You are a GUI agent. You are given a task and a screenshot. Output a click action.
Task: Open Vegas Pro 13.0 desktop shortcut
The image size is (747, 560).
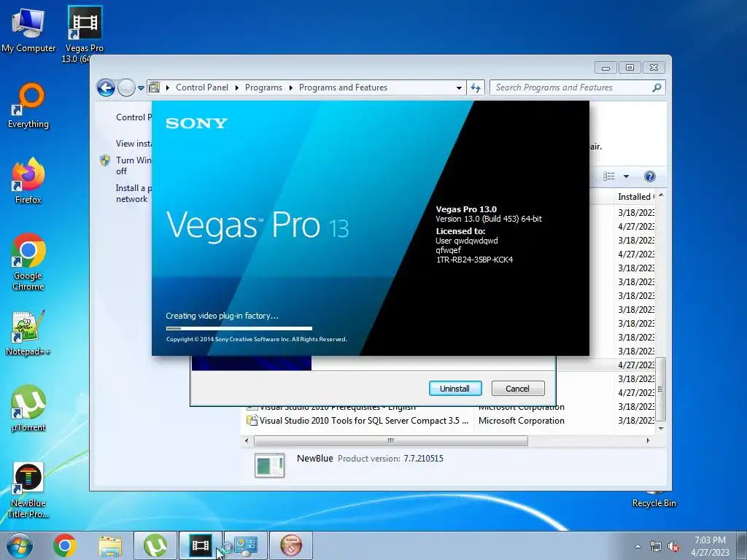[85, 34]
